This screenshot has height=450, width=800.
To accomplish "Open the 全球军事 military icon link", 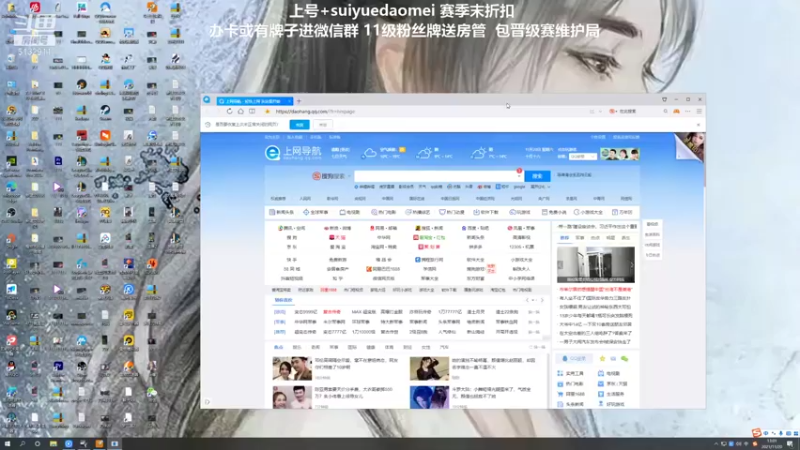I will coord(315,212).
